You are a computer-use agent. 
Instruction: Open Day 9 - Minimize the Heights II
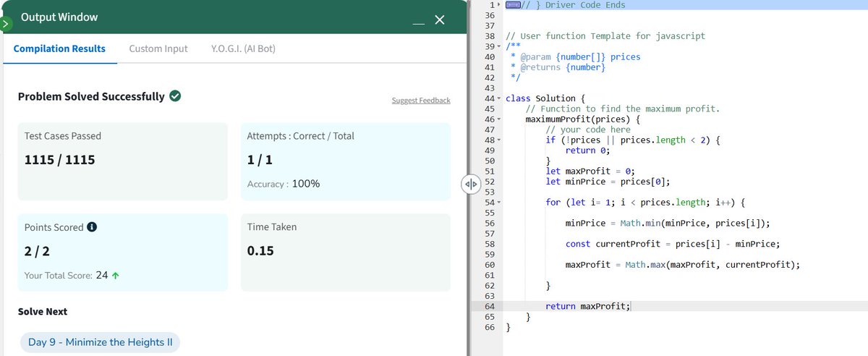(x=100, y=342)
